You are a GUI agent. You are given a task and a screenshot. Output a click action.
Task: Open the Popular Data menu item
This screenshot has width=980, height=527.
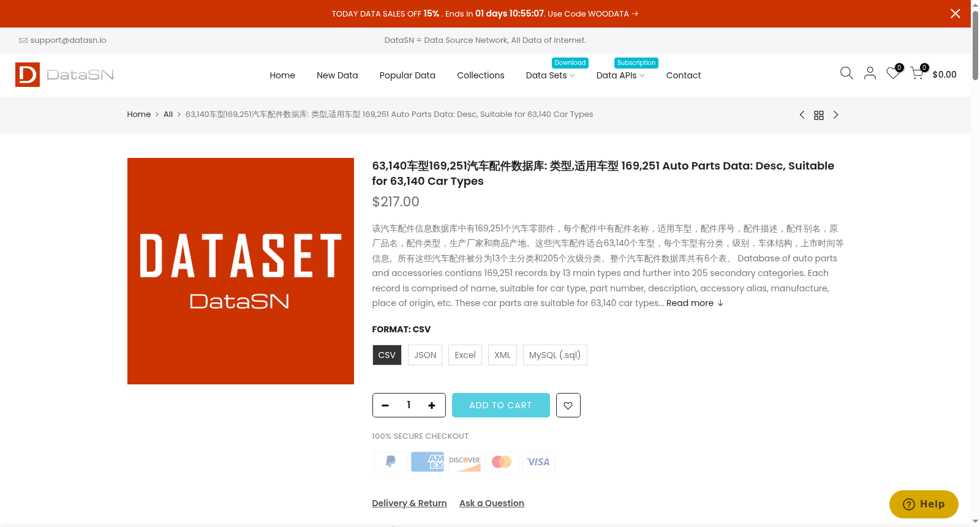407,75
